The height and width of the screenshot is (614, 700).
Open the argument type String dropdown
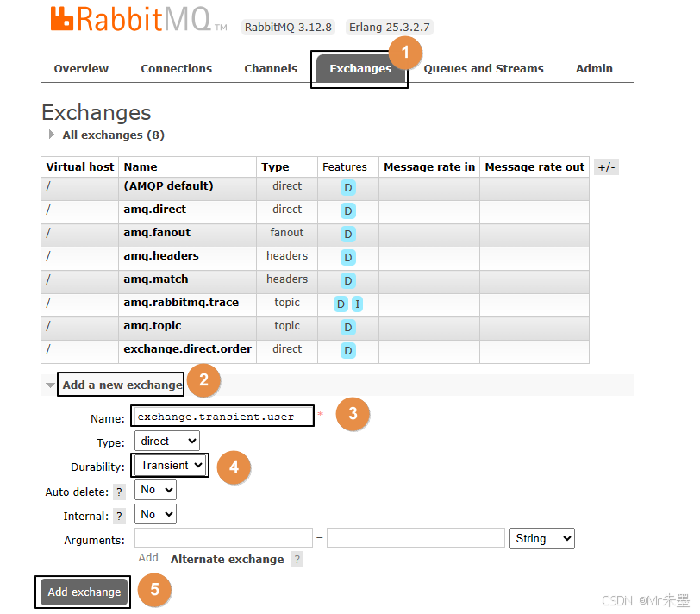542,538
